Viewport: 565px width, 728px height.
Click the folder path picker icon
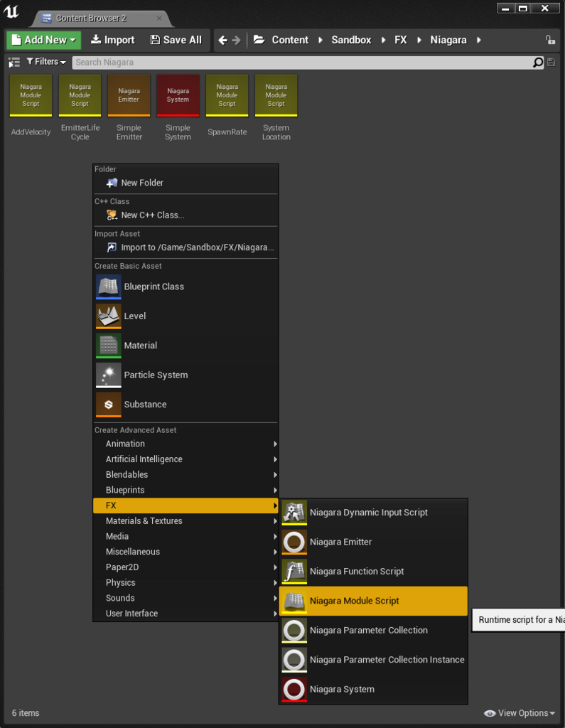tap(259, 40)
